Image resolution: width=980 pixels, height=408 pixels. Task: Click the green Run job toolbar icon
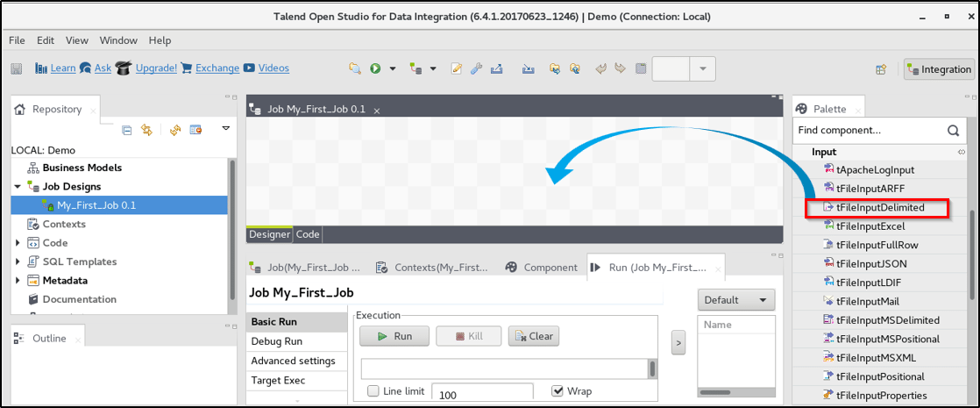coord(375,68)
